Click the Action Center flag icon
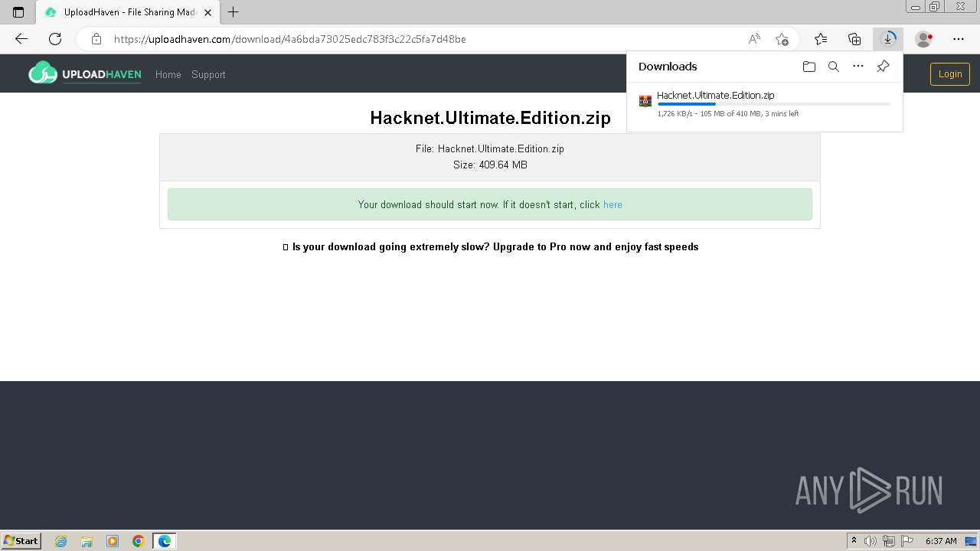The height and width of the screenshot is (551, 980). point(906,541)
